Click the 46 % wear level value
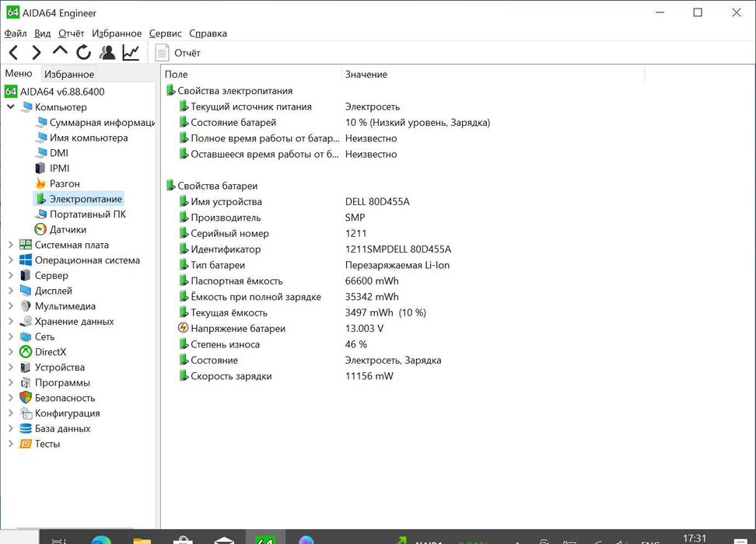This screenshot has width=756, height=544. coord(355,344)
